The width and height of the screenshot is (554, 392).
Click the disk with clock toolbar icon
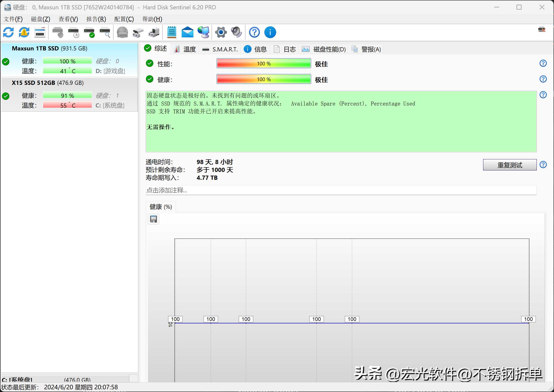point(74,32)
